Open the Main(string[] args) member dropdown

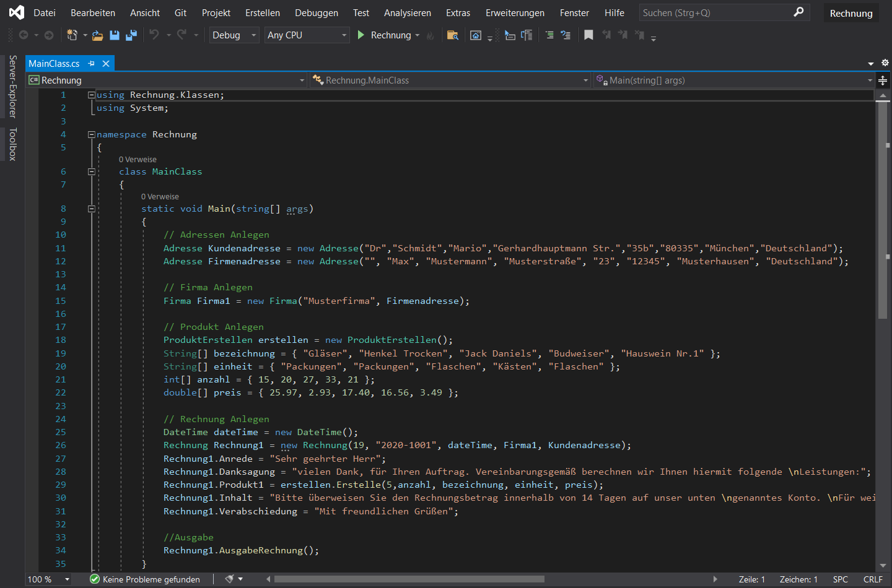[734, 80]
